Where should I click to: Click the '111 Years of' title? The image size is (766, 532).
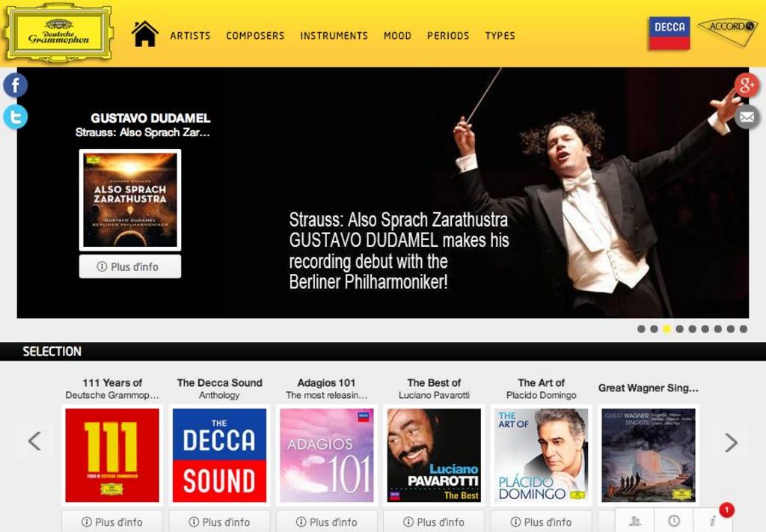(112, 383)
